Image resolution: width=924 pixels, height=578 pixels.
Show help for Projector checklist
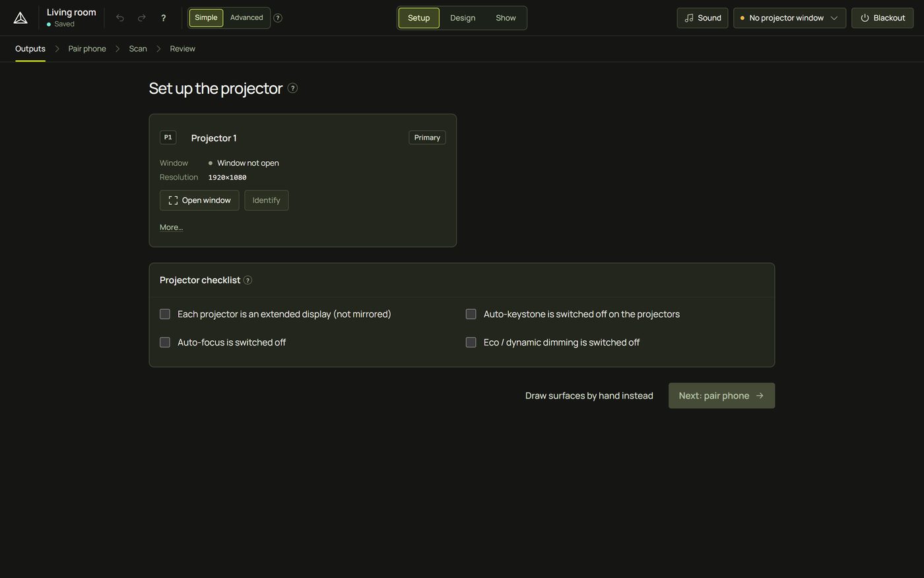pyautogui.click(x=247, y=280)
